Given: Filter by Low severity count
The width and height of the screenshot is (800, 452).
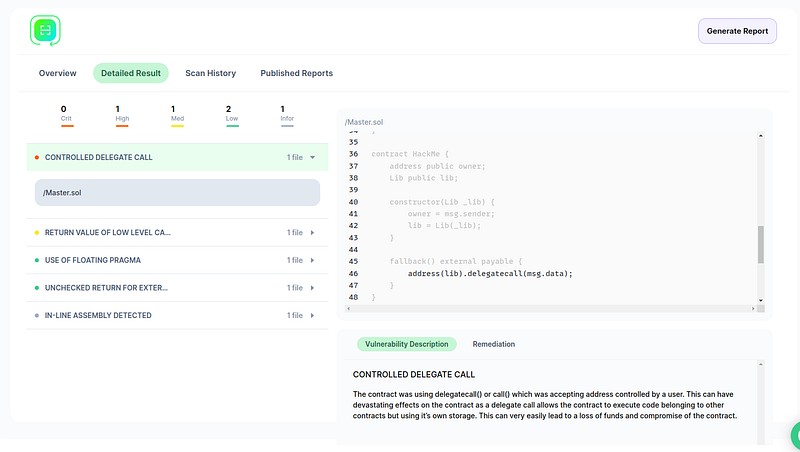Looking at the screenshot, I should [232, 114].
